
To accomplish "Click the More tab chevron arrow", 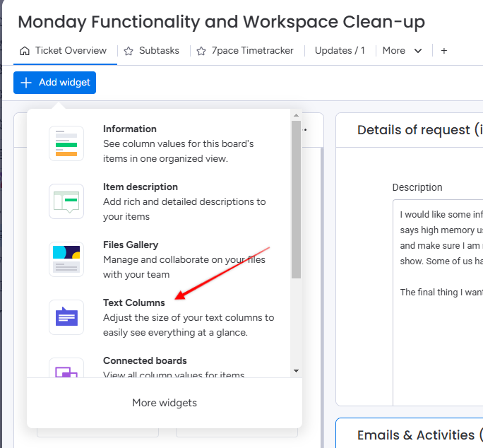I will click(418, 51).
